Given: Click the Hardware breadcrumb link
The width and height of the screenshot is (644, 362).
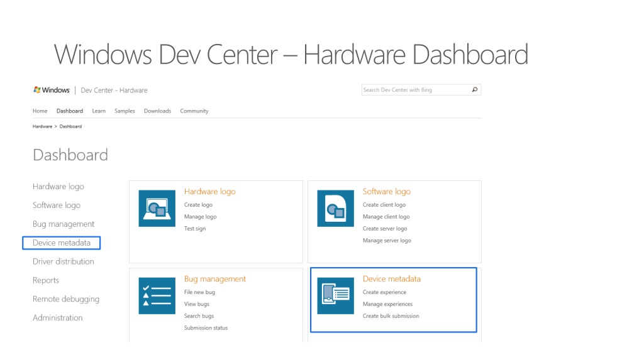Looking at the screenshot, I should pos(42,126).
